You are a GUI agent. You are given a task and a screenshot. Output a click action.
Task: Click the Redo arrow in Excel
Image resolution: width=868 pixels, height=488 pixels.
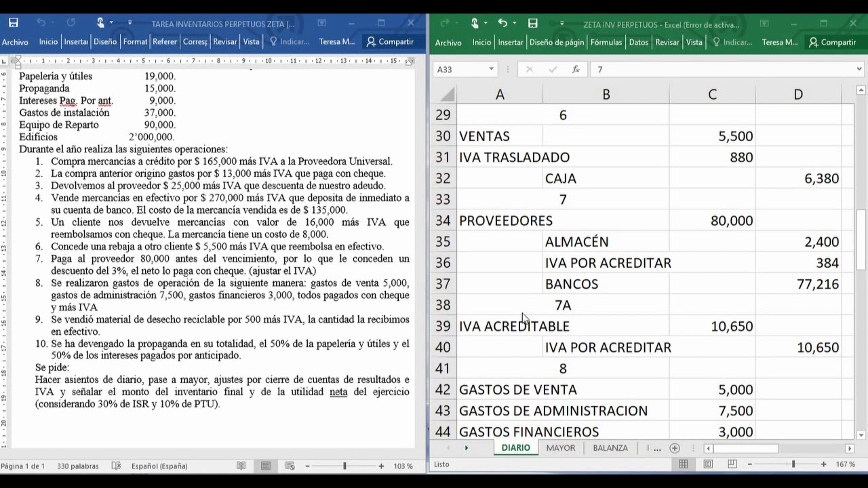point(445,23)
